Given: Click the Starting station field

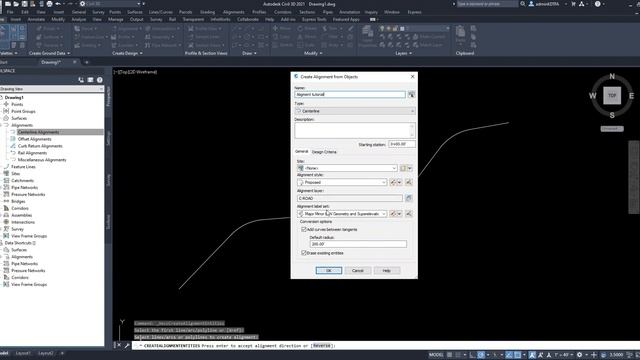Looking at the screenshot, I should [402, 144].
